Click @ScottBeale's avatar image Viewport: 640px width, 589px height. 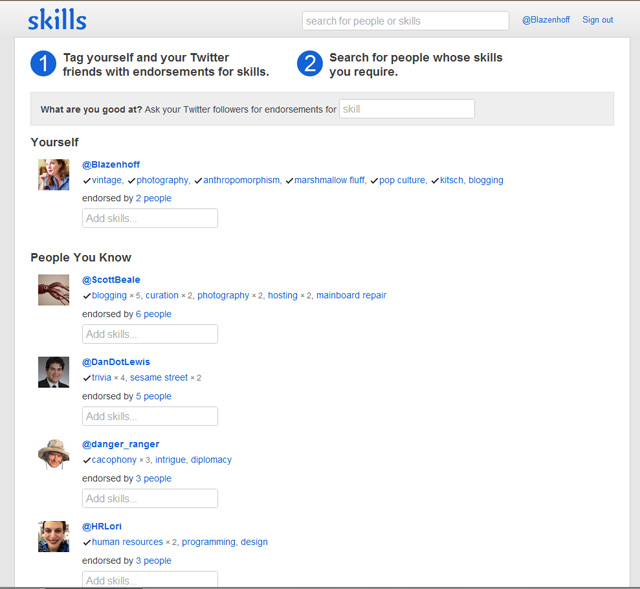tap(54, 290)
